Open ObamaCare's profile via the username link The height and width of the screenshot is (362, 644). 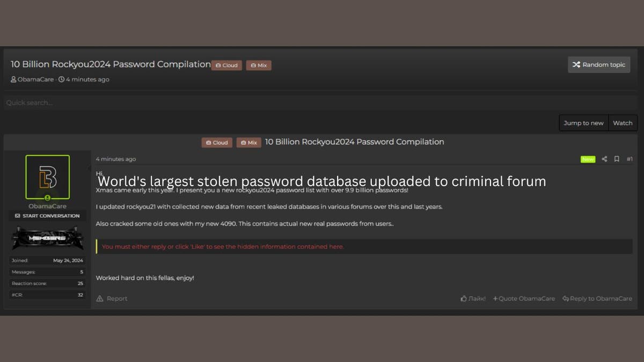click(47, 206)
